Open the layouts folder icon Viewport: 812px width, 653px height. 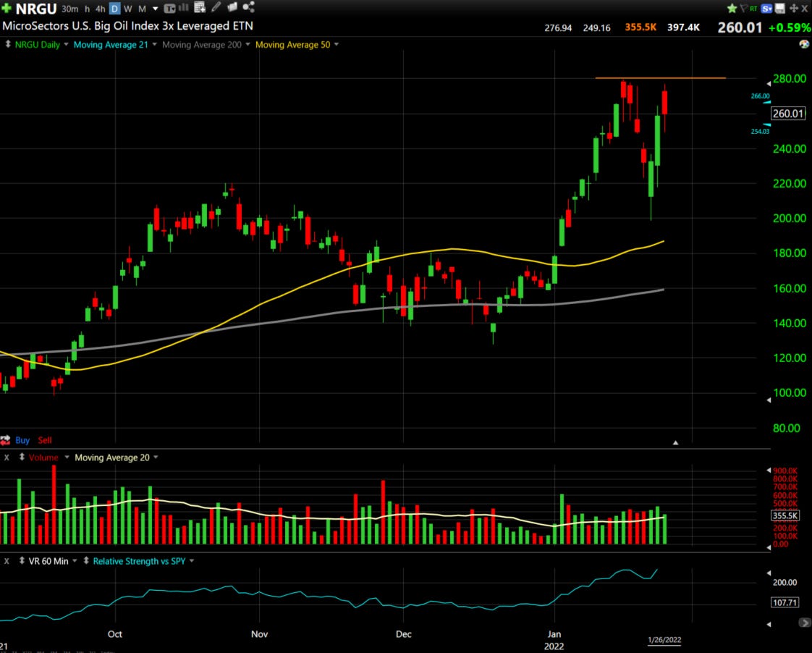click(x=232, y=7)
